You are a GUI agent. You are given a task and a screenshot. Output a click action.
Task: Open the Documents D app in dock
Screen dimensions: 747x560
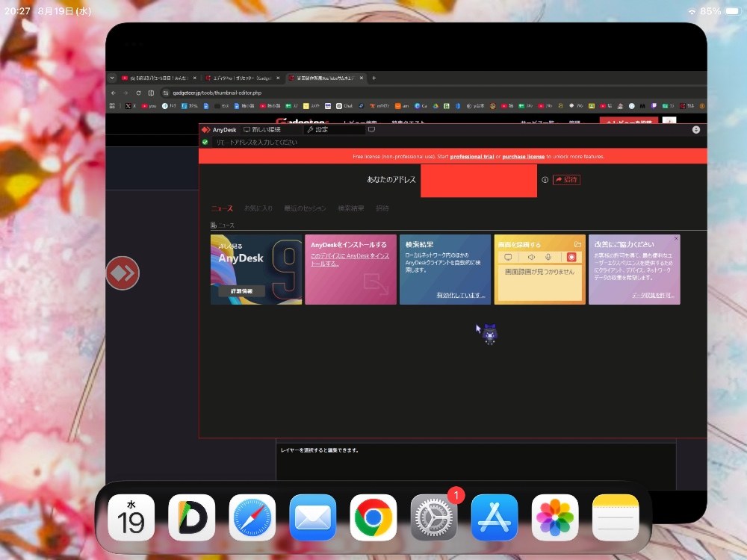(191, 517)
